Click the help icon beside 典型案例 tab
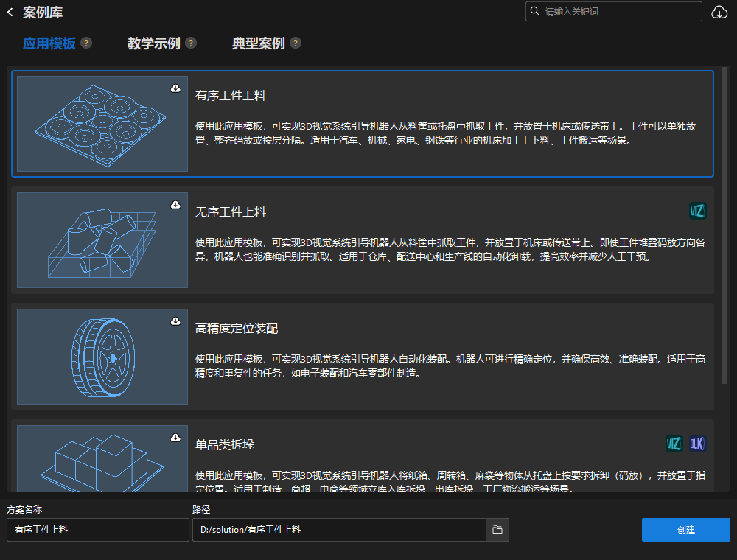Screen dimensions: 737x560 point(295,43)
